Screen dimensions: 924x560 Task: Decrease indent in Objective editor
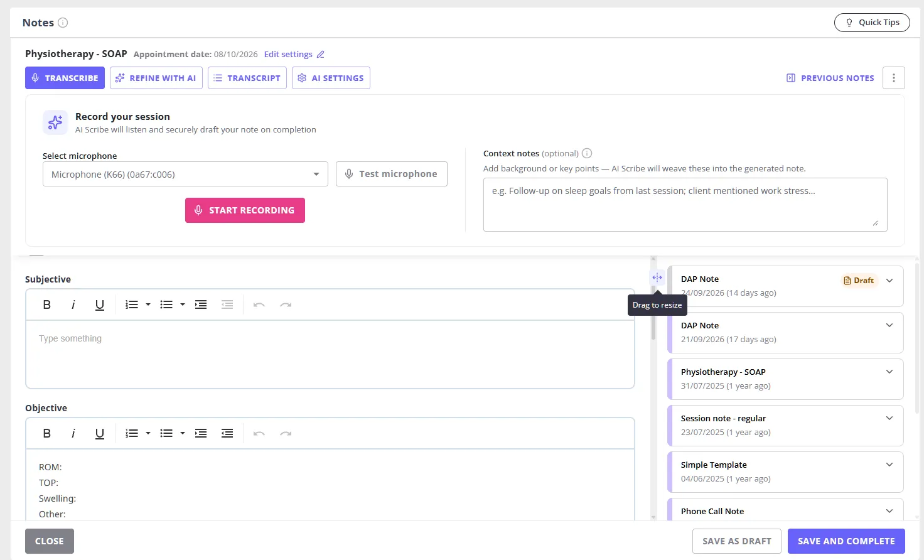click(x=227, y=433)
